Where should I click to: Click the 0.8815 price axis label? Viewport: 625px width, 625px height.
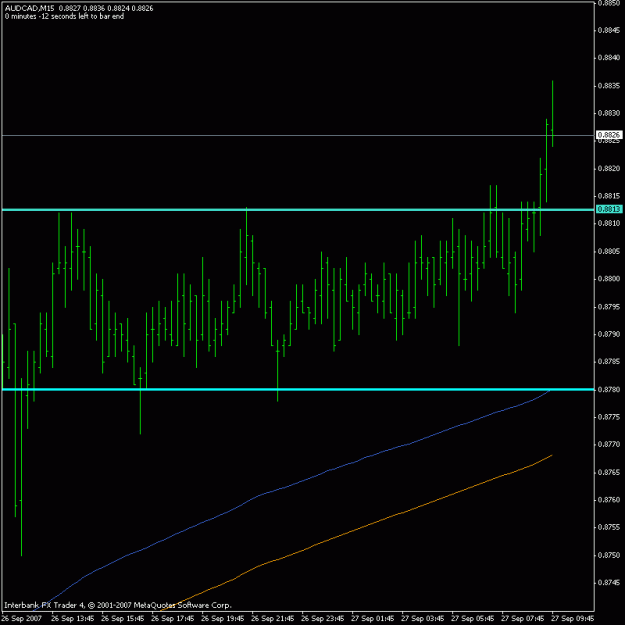tap(609, 196)
